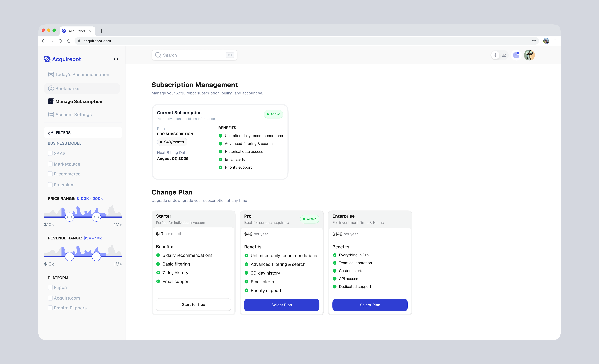Open Account Settings via its sidebar icon
This screenshot has height=364, width=599.
pos(51,114)
